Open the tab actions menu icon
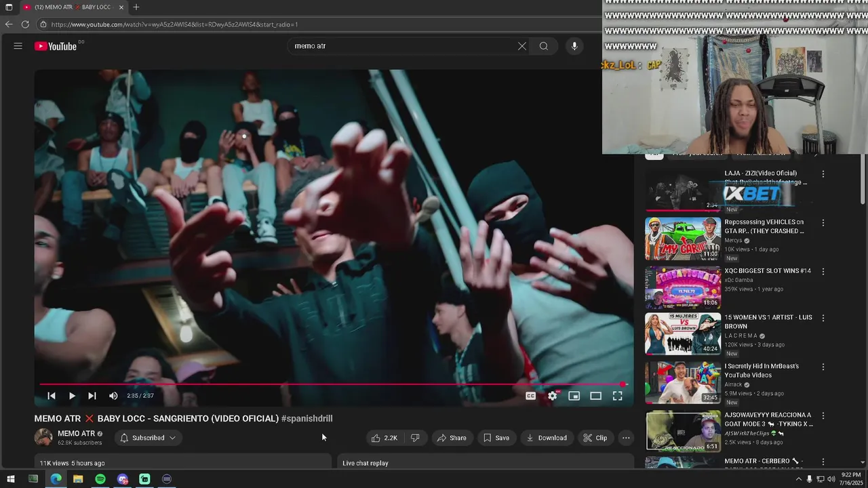Screen dimensions: 868x488 point(9,7)
